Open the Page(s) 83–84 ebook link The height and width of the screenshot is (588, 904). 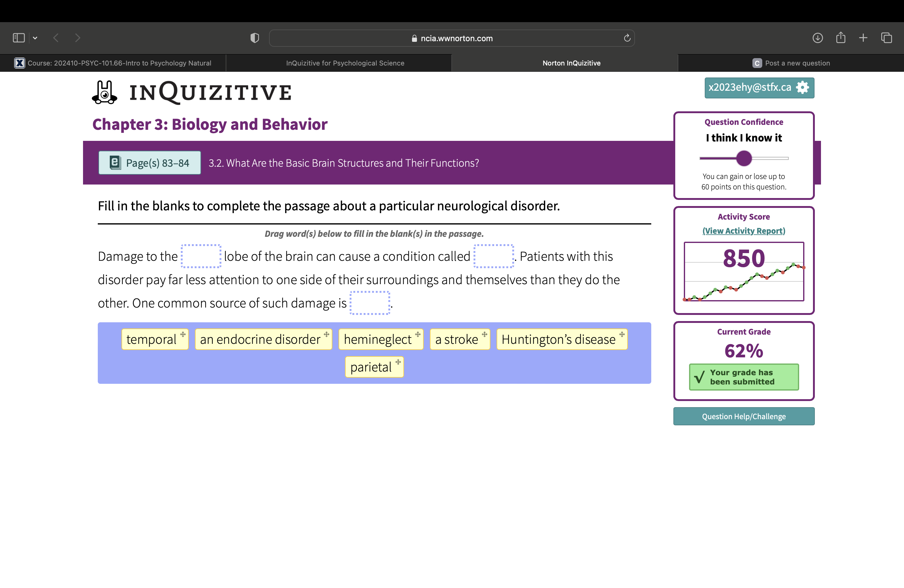(x=150, y=163)
